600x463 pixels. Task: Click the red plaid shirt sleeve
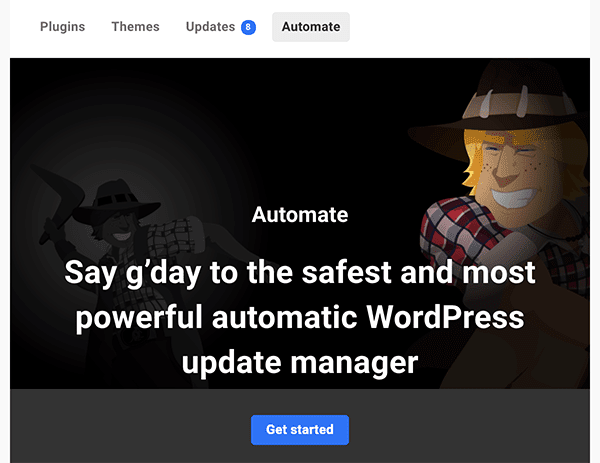459,232
